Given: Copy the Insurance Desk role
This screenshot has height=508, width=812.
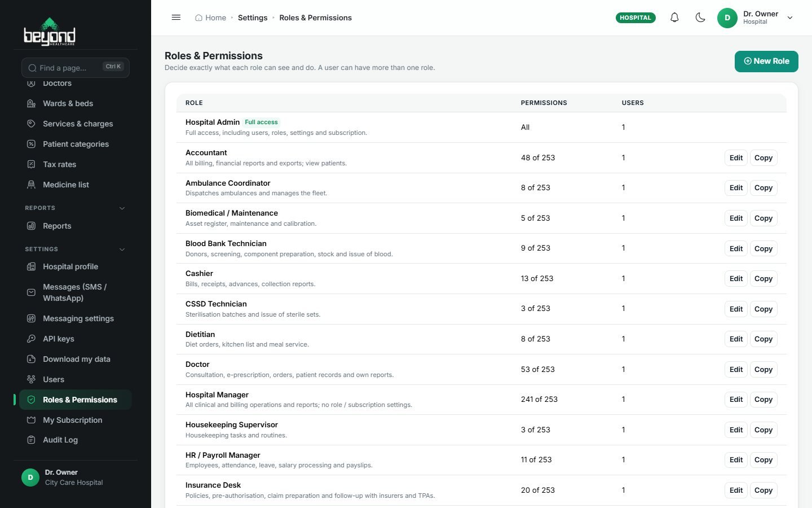Looking at the screenshot, I should pyautogui.click(x=764, y=491).
